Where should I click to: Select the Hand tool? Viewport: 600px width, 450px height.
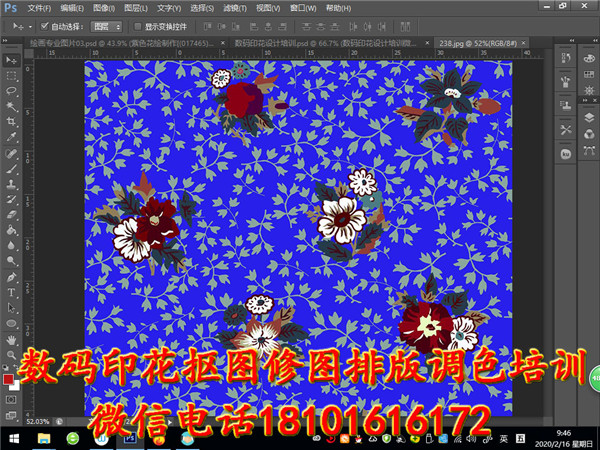click(x=12, y=339)
